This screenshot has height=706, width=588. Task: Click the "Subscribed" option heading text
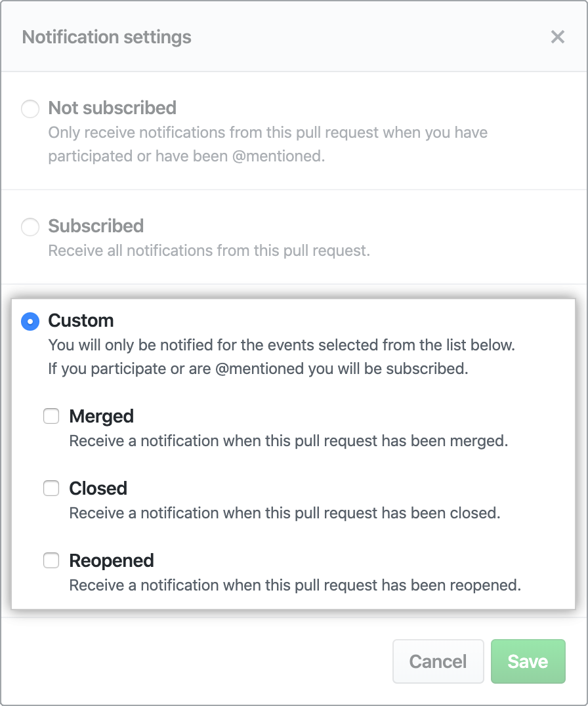96,226
